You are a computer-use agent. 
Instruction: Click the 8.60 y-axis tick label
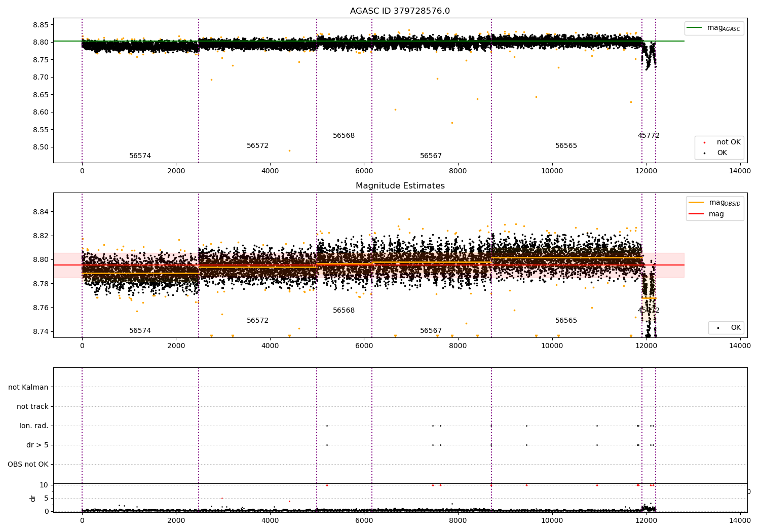tap(41, 112)
